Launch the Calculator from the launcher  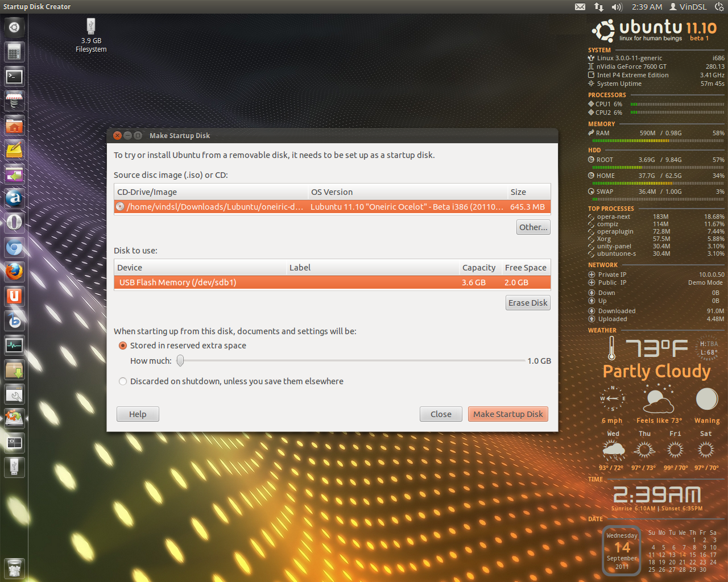(14, 52)
